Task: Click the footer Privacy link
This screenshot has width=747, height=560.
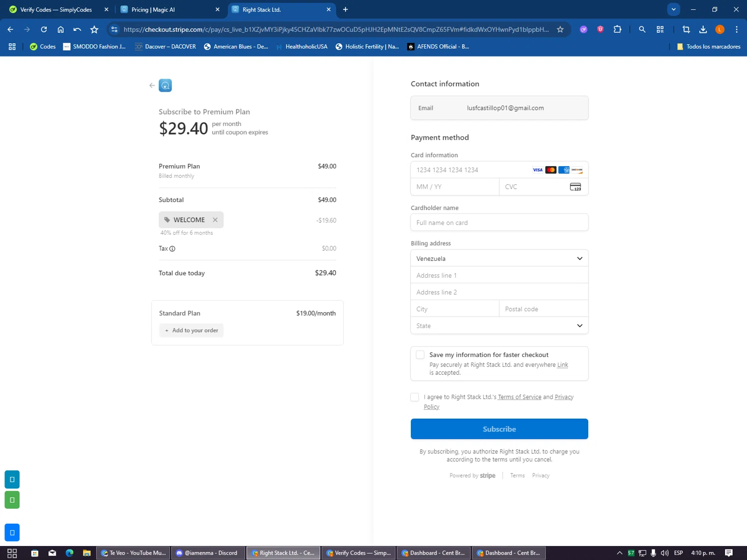Action: coord(541,475)
